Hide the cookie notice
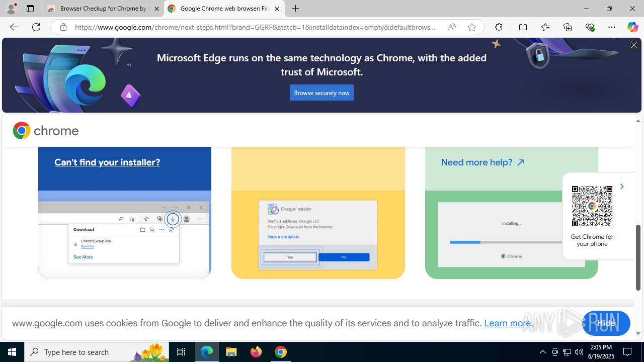Image resolution: width=644 pixels, height=362 pixels. tap(606, 323)
